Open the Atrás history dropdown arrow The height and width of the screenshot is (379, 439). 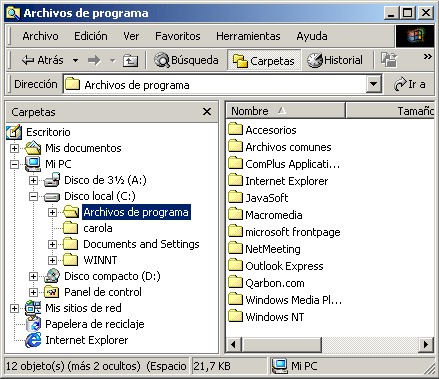[x=75, y=61]
